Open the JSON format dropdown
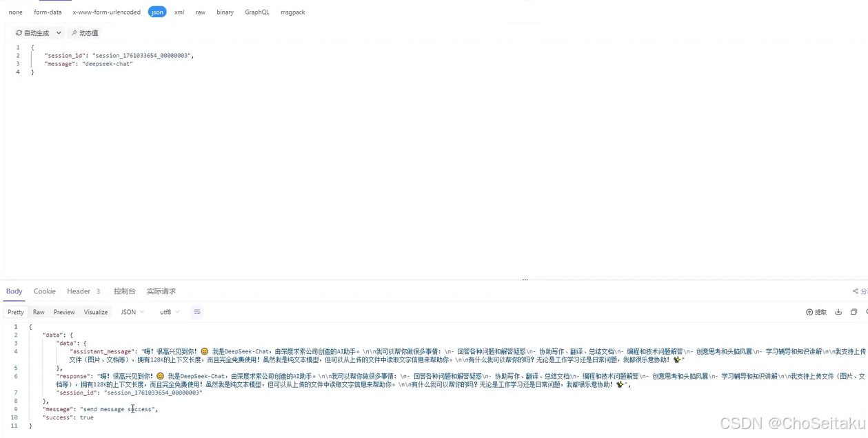The width and height of the screenshot is (868, 438). click(x=133, y=312)
